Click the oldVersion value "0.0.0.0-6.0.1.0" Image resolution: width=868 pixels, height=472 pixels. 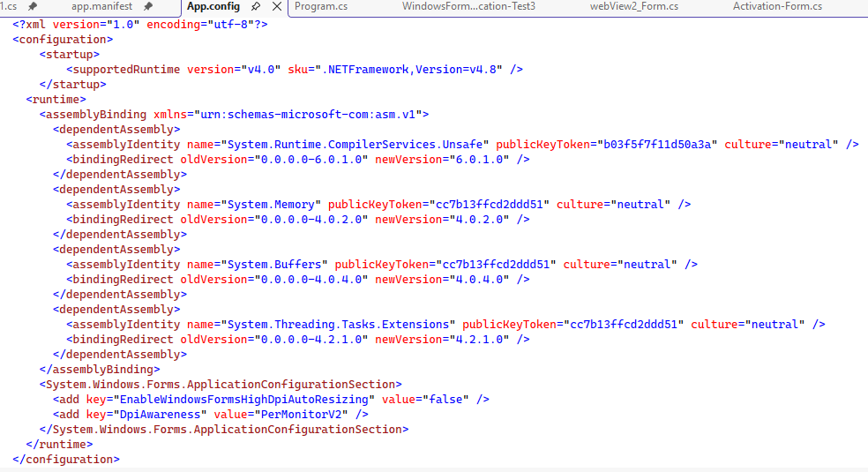click(311, 160)
